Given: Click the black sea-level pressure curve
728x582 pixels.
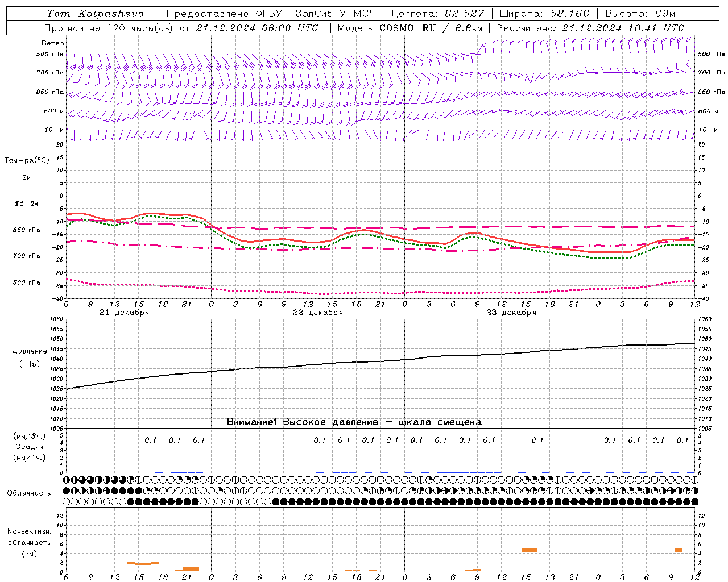Looking at the screenshot, I should click(381, 361).
